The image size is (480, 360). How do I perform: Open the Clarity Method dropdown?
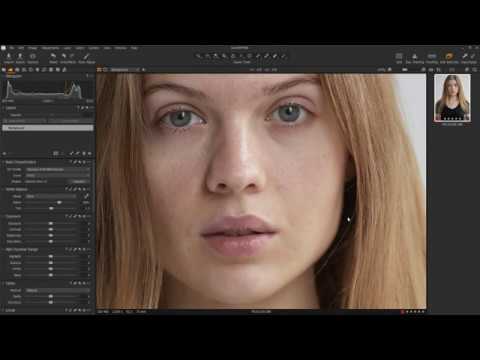click(x=58, y=290)
